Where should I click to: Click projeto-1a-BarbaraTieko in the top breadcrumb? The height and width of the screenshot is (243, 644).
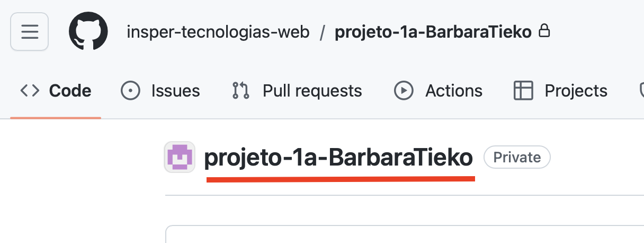433,32
